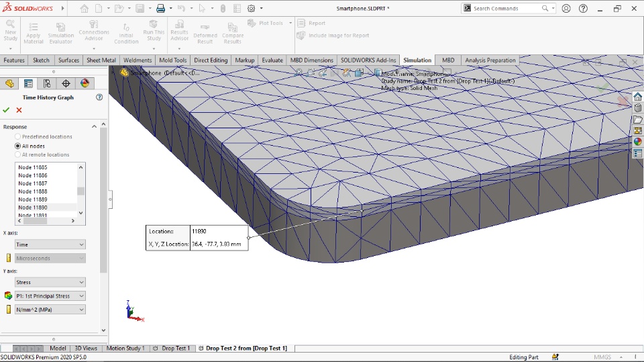The image size is (644, 362).
Task: Click the Print icon in top toolbar
Action: tap(160, 9)
